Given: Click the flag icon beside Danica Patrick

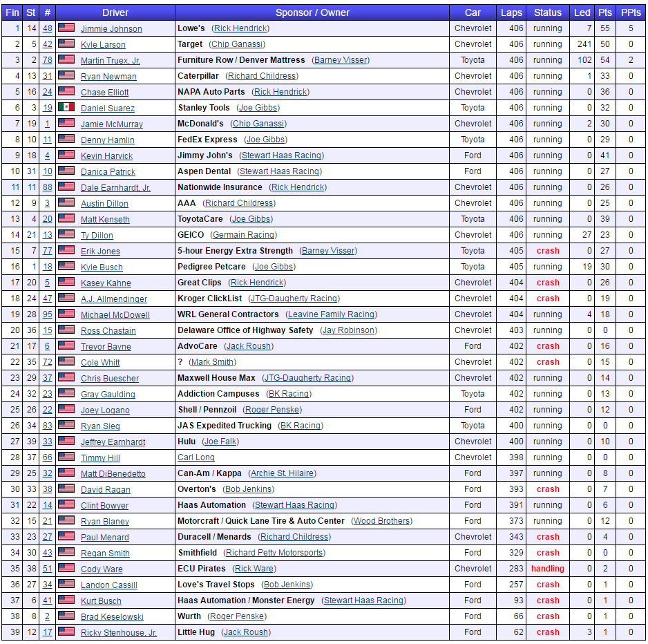Looking at the screenshot, I should [x=66, y=171].
